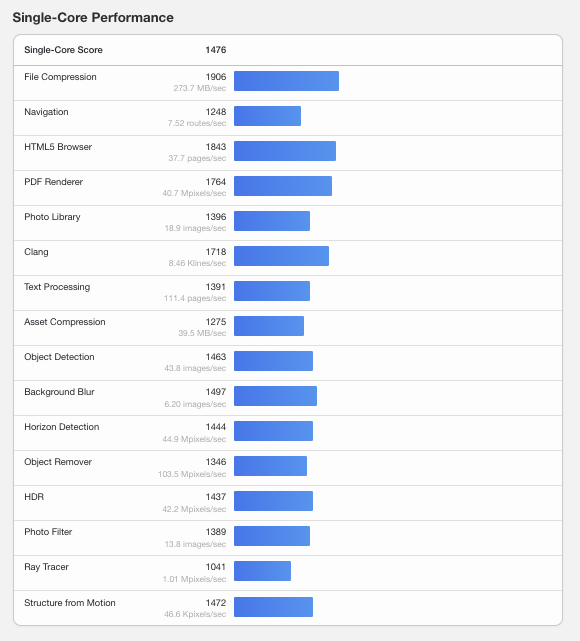
Task: Click the Single-Core Performance heading
Action: pos(93,18)
